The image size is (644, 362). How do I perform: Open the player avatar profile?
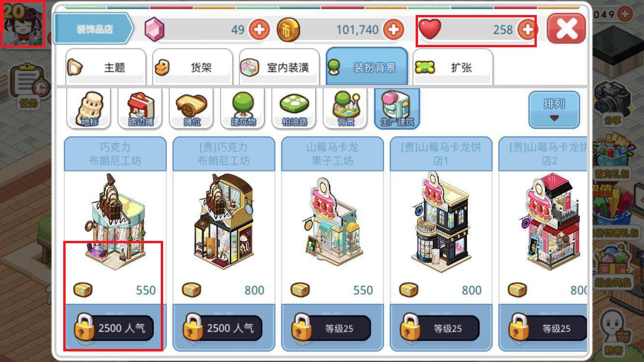[x=23, y=23]
